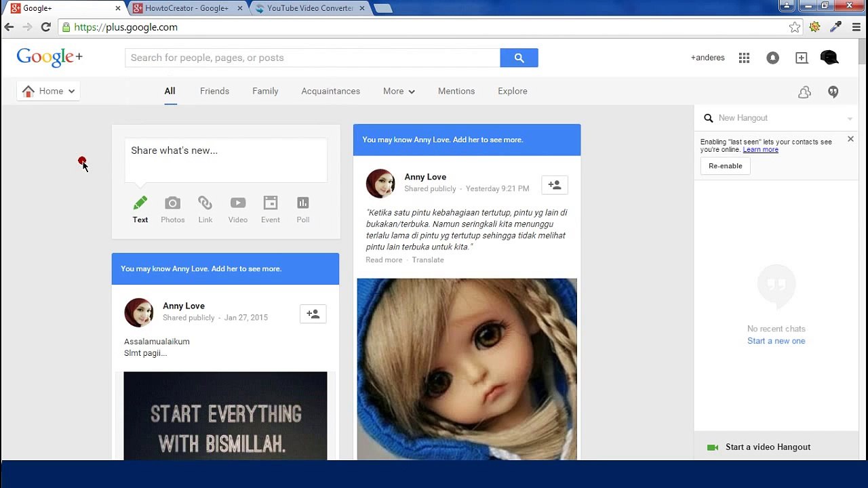
Task: Click the Hangout search magnifier icon
Action: (709, 118)
